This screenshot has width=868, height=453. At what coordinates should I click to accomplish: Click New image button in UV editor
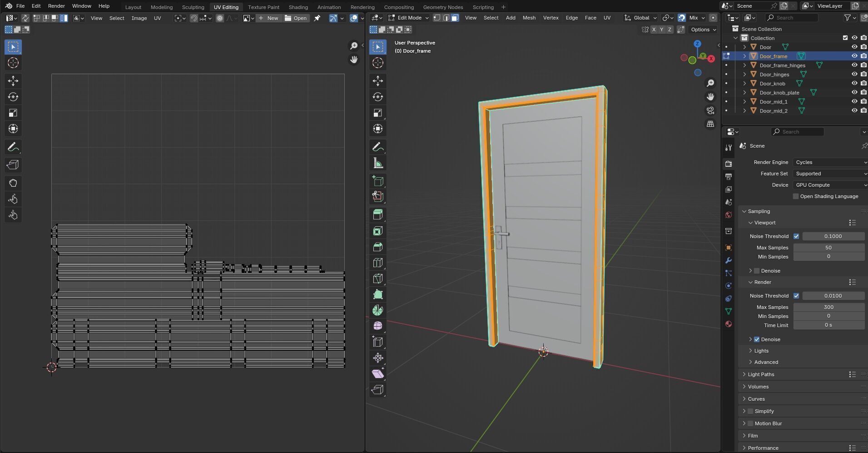[268, 18]
